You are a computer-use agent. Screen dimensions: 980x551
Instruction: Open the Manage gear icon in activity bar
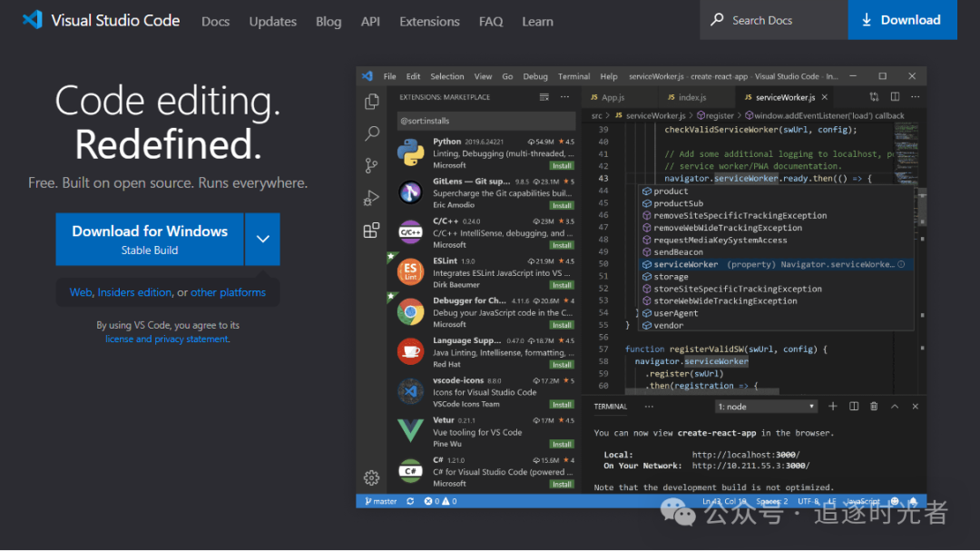point(372,477)
